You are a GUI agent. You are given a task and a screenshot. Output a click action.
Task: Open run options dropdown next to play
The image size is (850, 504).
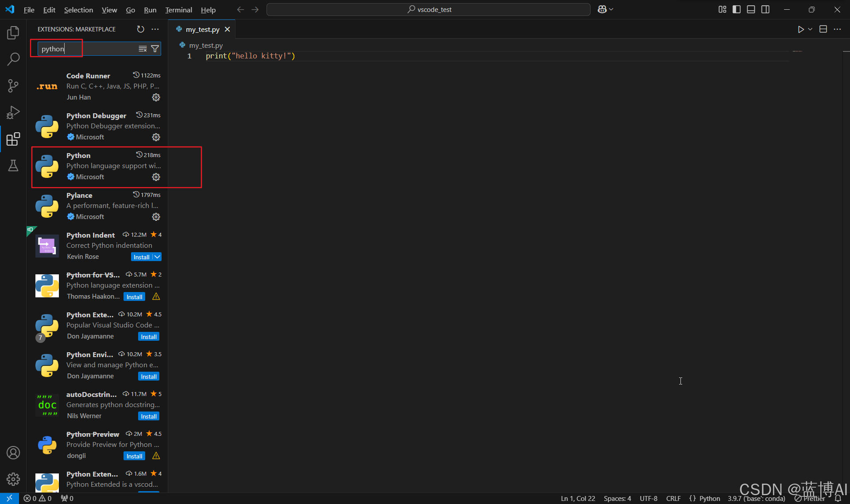pos(810,29)
